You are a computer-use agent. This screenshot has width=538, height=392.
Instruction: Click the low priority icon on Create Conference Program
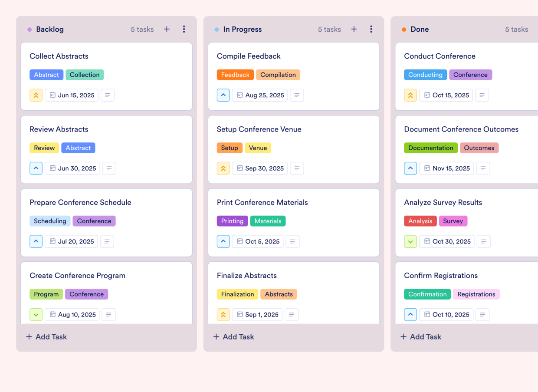[x=36, y=314]
